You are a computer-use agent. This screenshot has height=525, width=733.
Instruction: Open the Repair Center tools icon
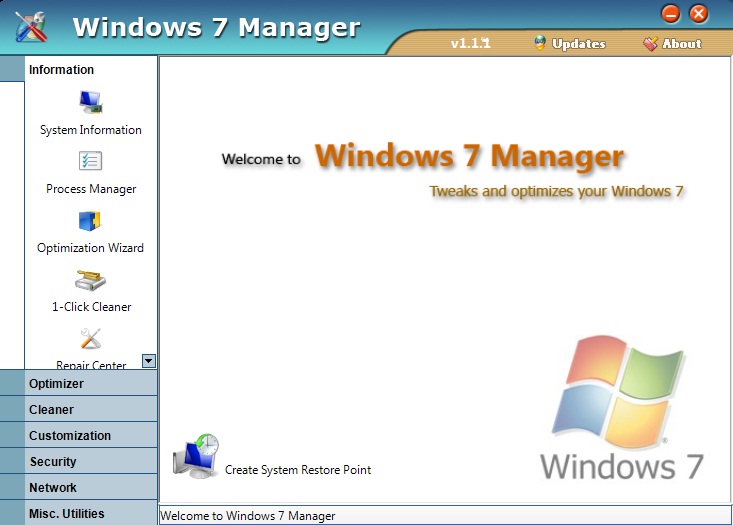90,338
